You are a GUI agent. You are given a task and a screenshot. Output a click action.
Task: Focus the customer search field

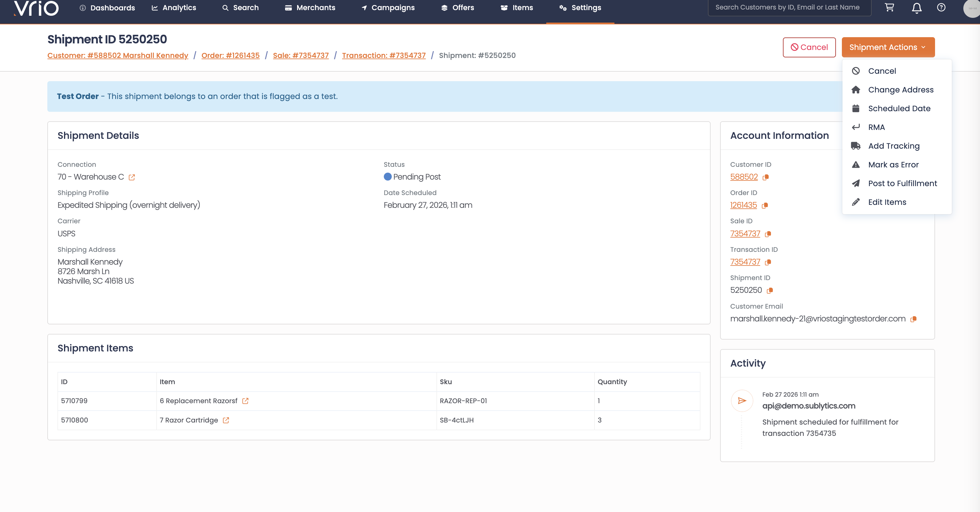coord(789,7)
